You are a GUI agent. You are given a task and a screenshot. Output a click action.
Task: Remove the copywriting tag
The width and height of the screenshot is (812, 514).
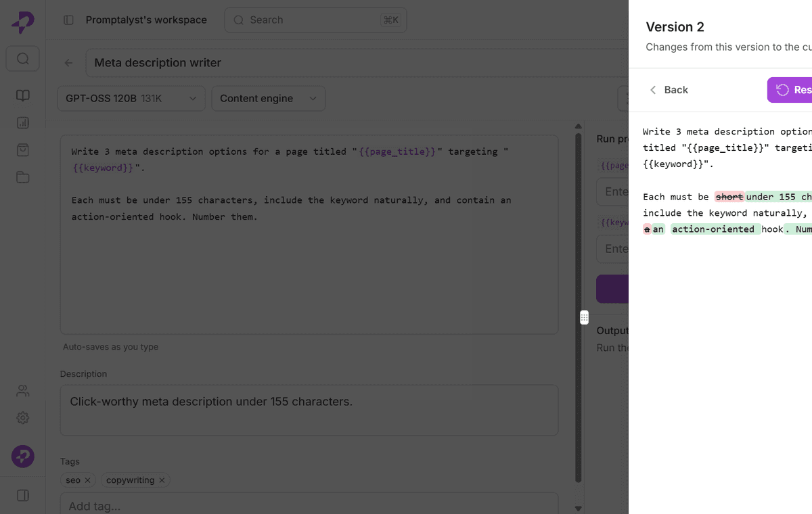pos(162,480)
